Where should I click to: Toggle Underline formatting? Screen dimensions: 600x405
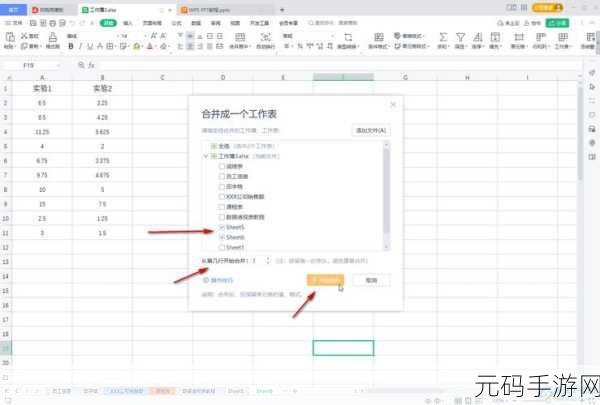[x=90, y=46]
